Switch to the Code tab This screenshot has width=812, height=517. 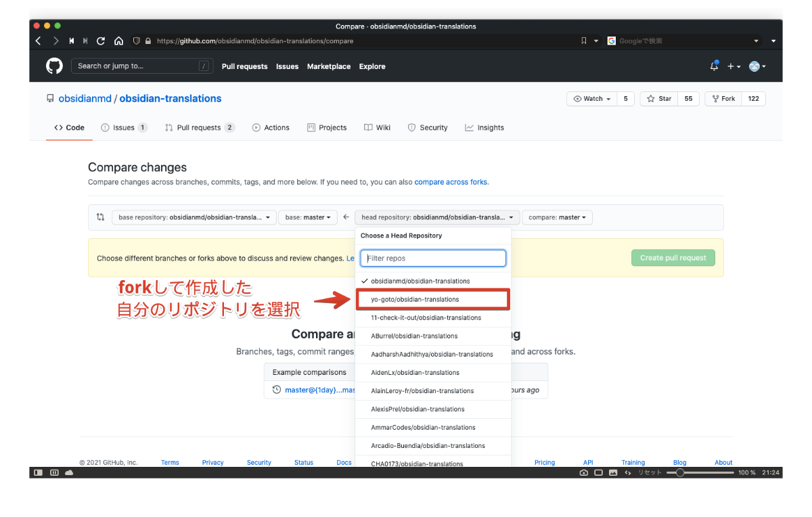pyautogui.click(x=70, y=127)
